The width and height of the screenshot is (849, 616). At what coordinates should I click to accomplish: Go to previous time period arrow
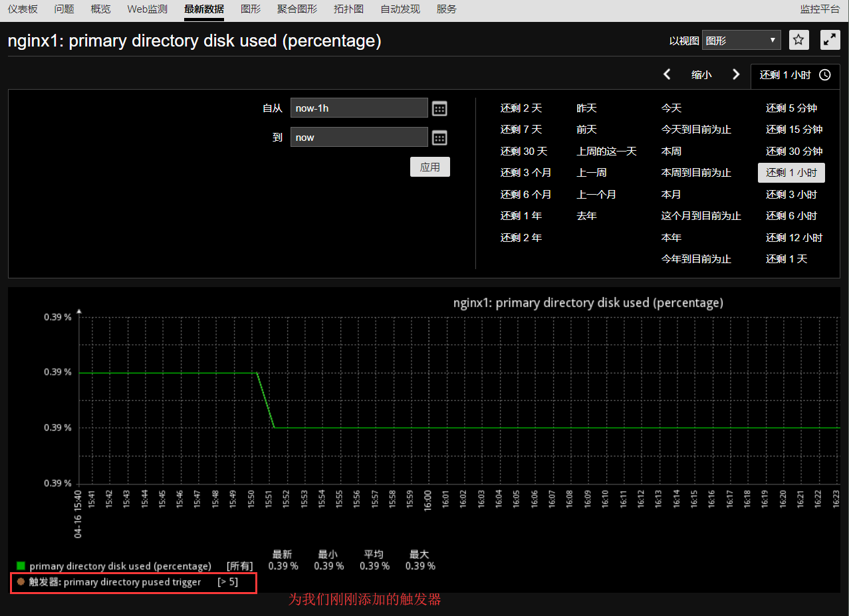click(667, 74)
